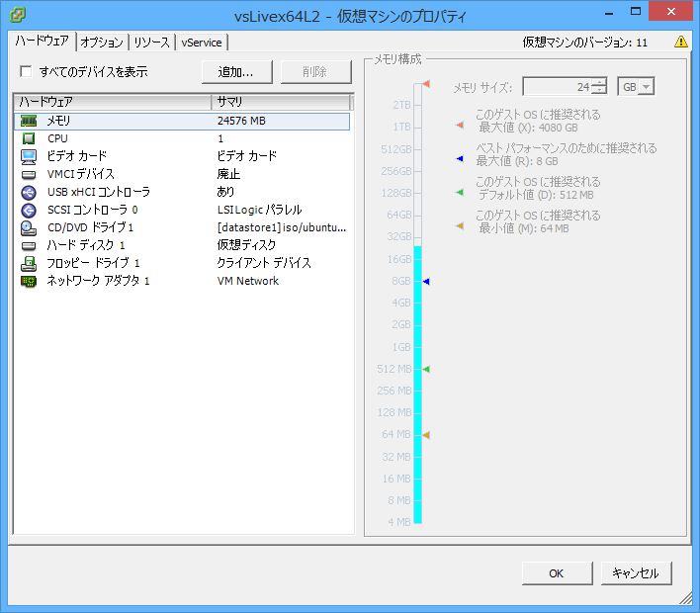Image resolution: width=700 pixels, height=613 pixels.
Task: Enable すべてのデバイスを表示 checkbox
Action: [26, 71]
